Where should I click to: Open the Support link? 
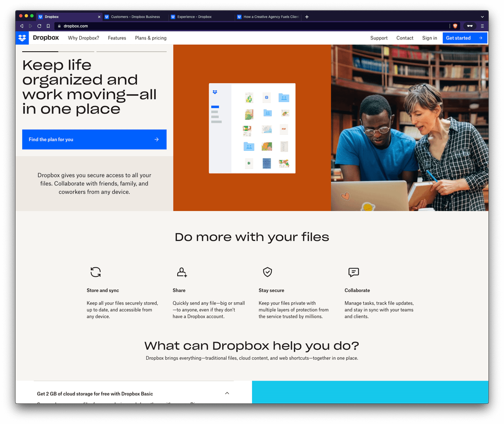(x=379, y=38)
